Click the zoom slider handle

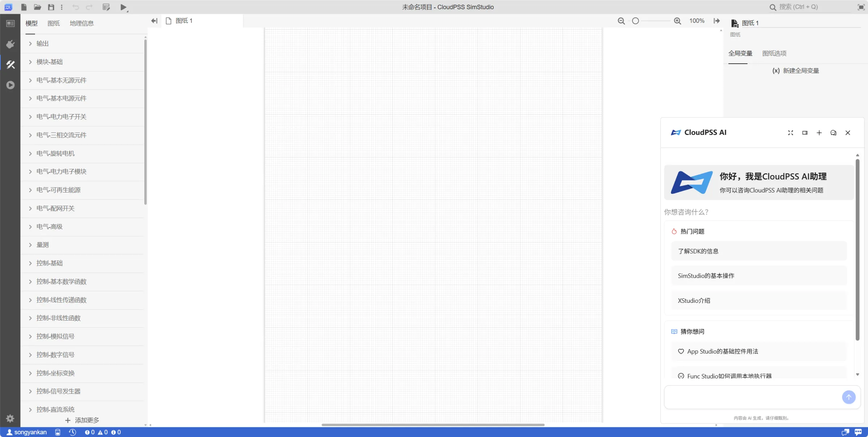[x=635, y=21]
